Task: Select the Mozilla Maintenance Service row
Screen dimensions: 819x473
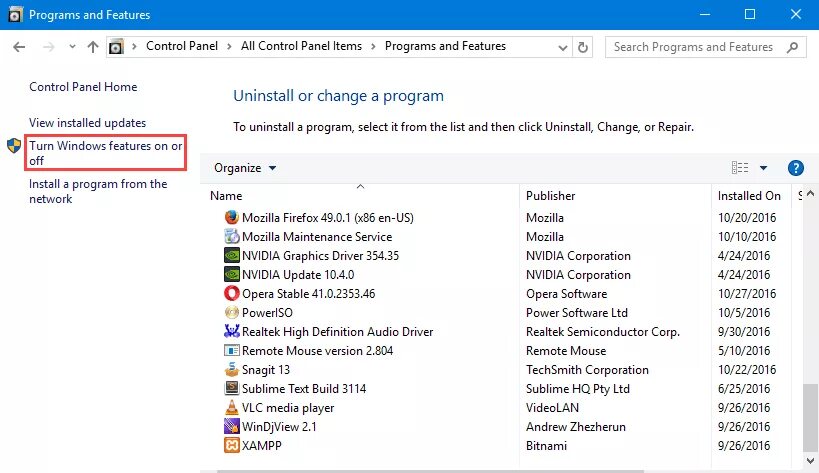Action: point(317,236)
